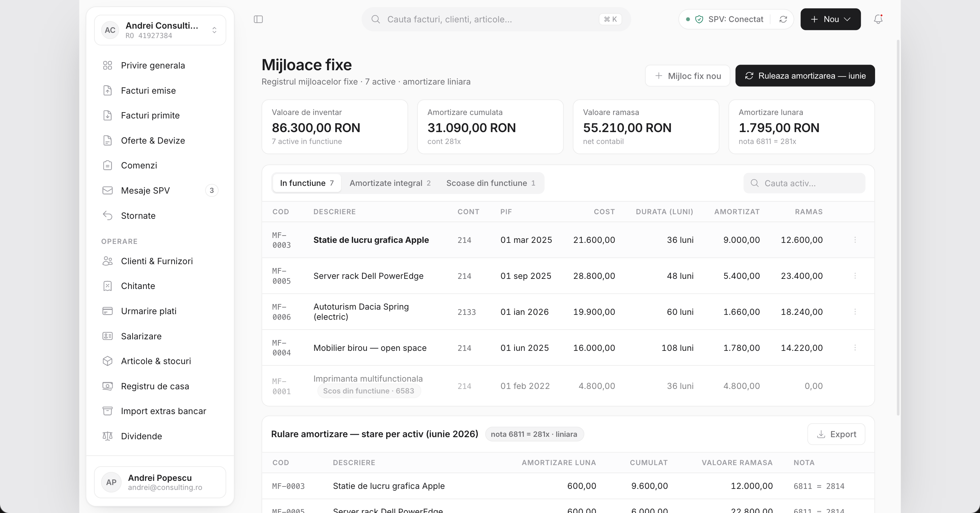Click the Facturi emise document icon
The width and height of the screenshot is (980, 513).
tap(108, 91)
